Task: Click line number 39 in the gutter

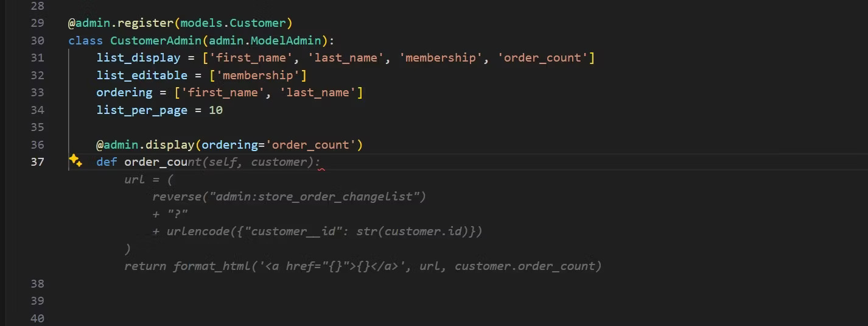Action: coord(37,301)
